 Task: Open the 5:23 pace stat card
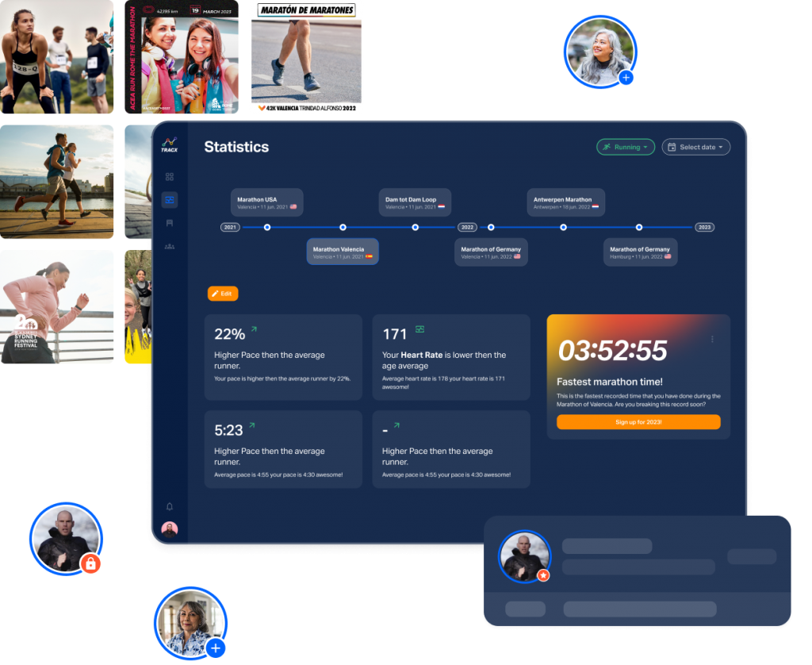(x=283, y=449)
